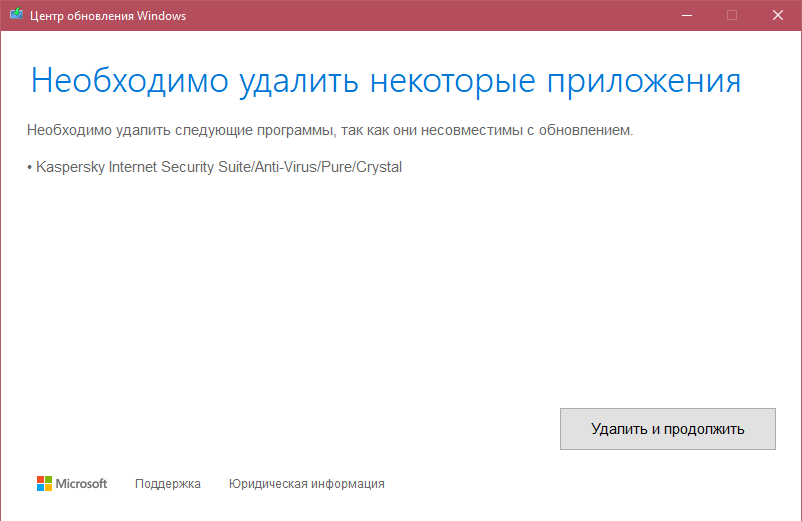Close the Windows Update dialog
Viewport: 802px width, 521px height.
point(778,15)
